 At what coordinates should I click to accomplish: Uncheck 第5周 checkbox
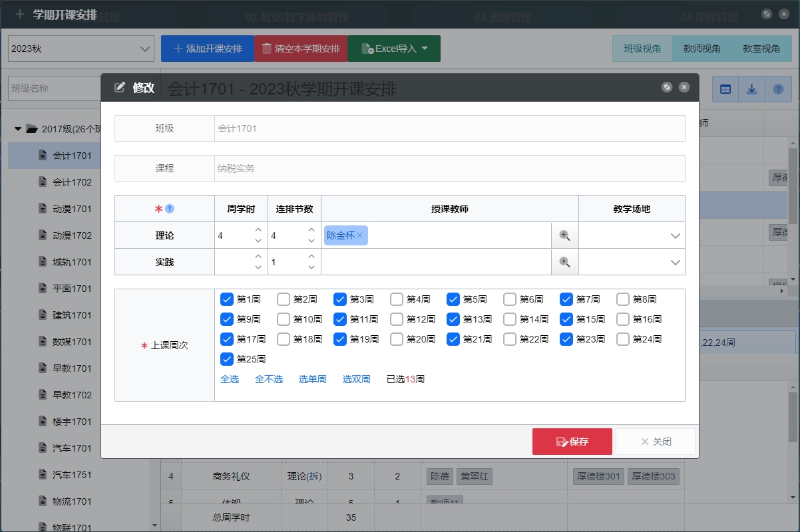(x=453, y=299)
